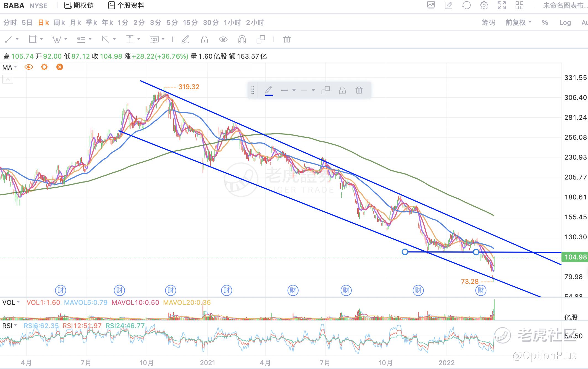
Task: Open the 前复权 adjustment dropdown
Action: (x=518, y=23)
